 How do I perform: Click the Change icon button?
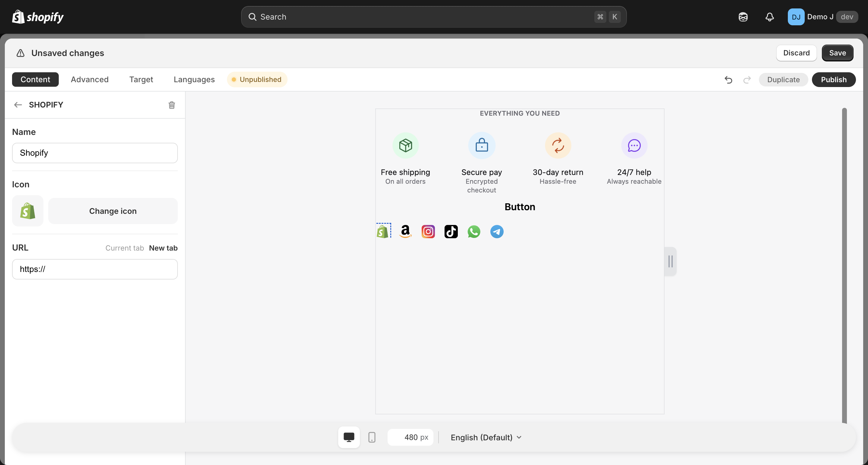[113, 211]
